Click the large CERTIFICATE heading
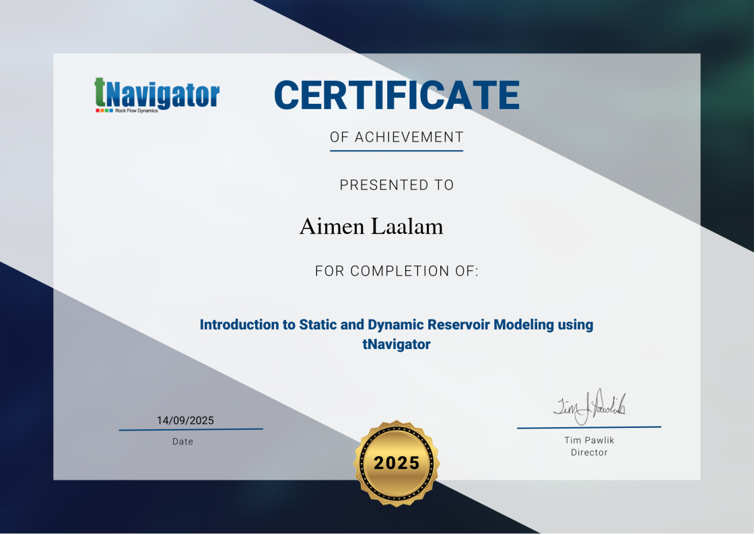 [397, 95]
